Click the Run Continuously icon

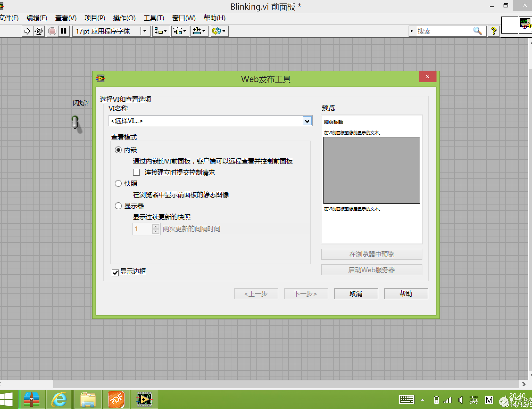pyautogui.click(x=39, y=31)
